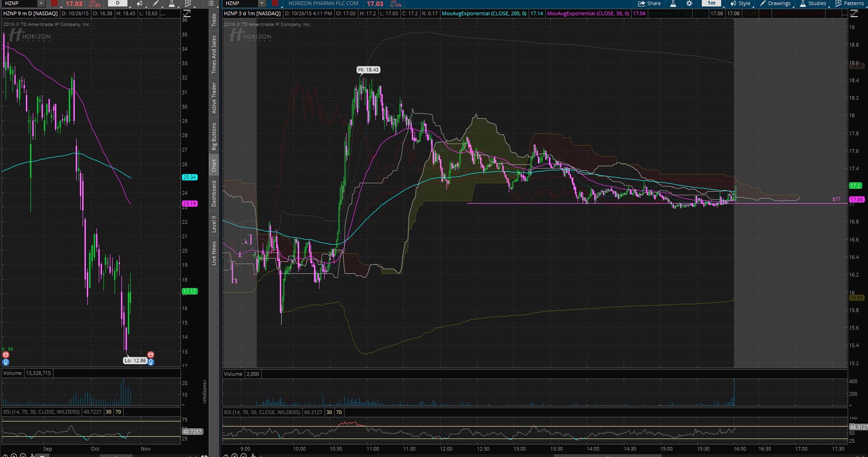The width and height of the screenshot is (868, 457).
Task: Open the Studies menu in right chart
Action: pos(813,3)
